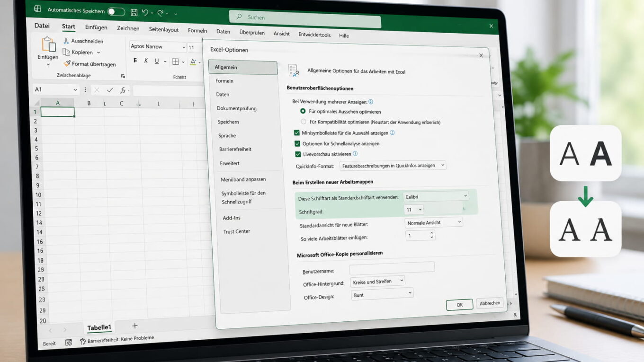Click the Einfügen paste clipboard icon

tap(48, 44)
